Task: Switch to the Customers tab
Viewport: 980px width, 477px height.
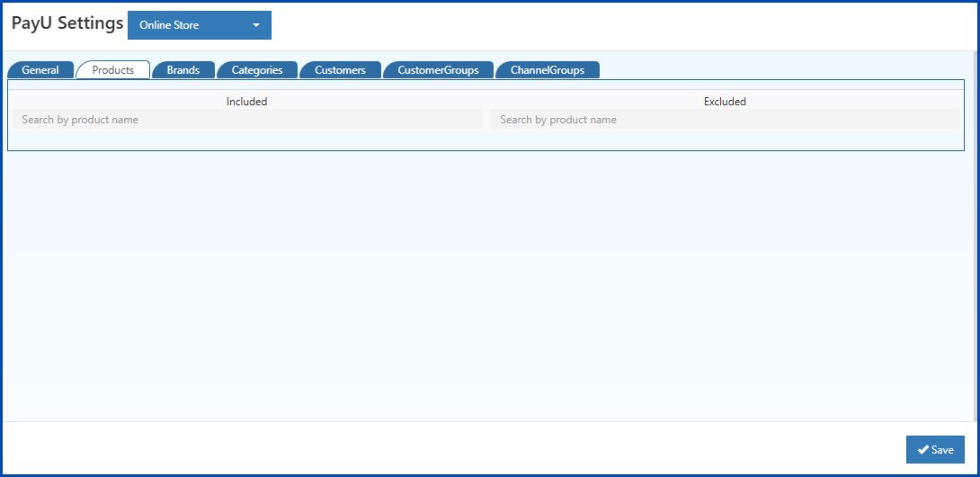Action: (340, 70)
